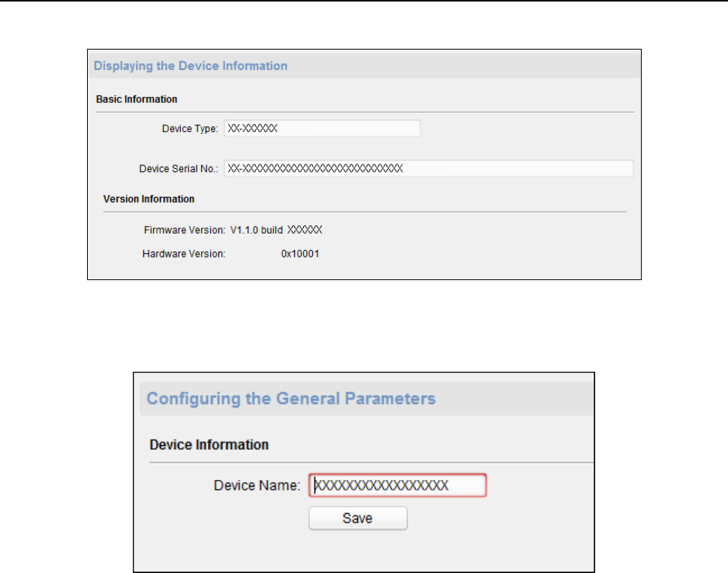Click the Device Serial No. label
Screen dimensions: 728x573
click(179, 169)
